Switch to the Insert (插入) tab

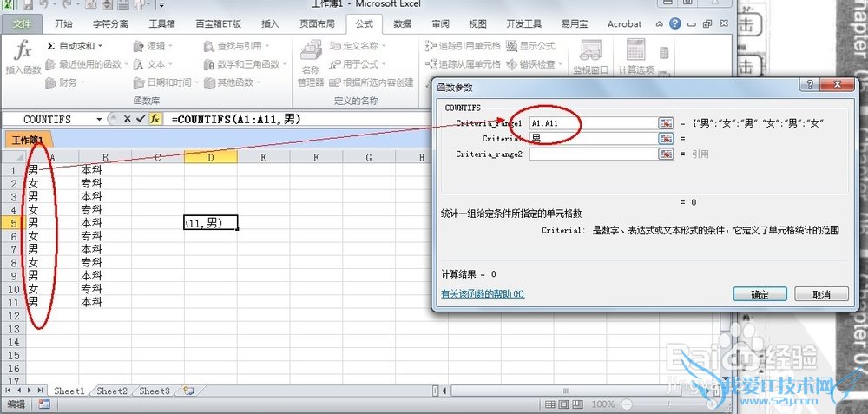pyautogui.click(x=270, y=23)
